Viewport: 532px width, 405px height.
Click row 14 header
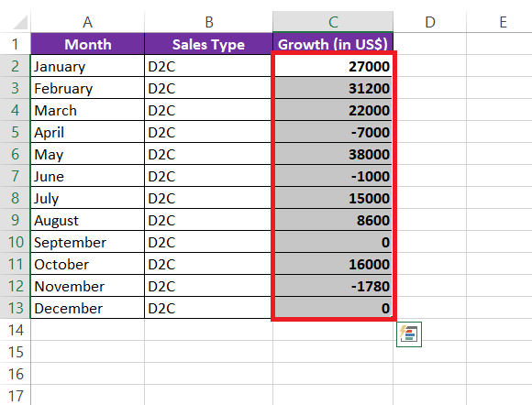[16, 330]
